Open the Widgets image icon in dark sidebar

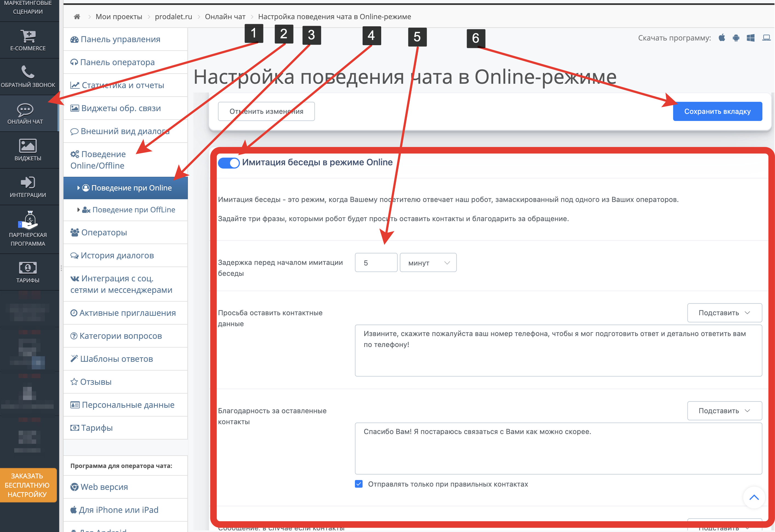pos(28,146)
